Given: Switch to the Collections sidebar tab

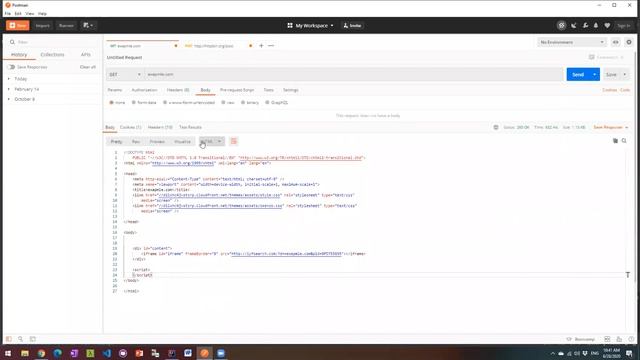Looking at the screenshot, I should click(52, 55).
